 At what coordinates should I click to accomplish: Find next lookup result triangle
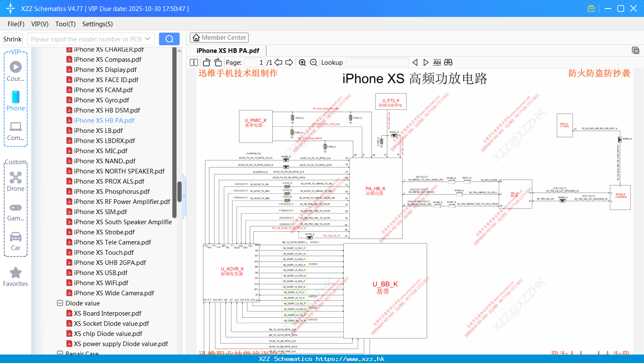426,62
